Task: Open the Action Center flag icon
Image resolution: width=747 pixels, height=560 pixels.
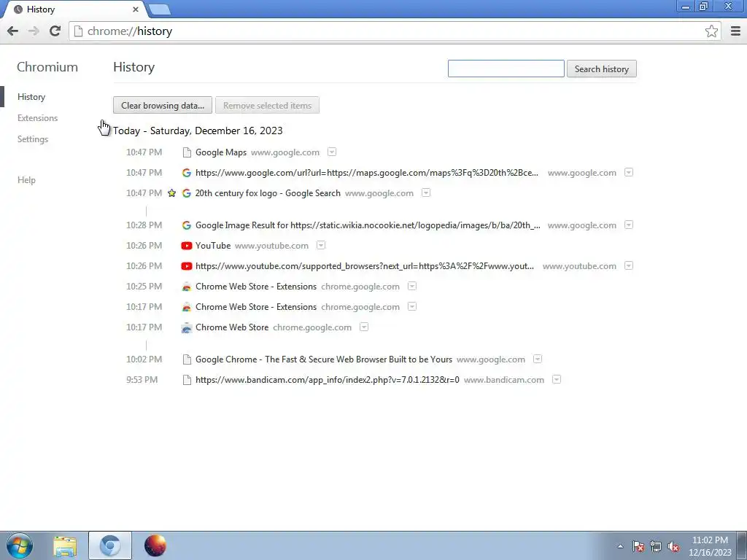Action: tap(638, 546)
